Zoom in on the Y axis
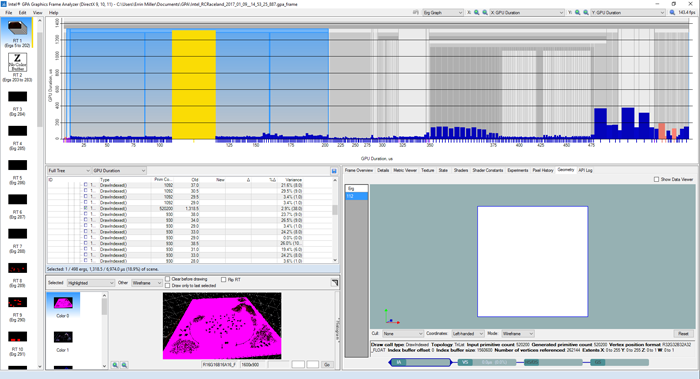 (x=577, y=12)
